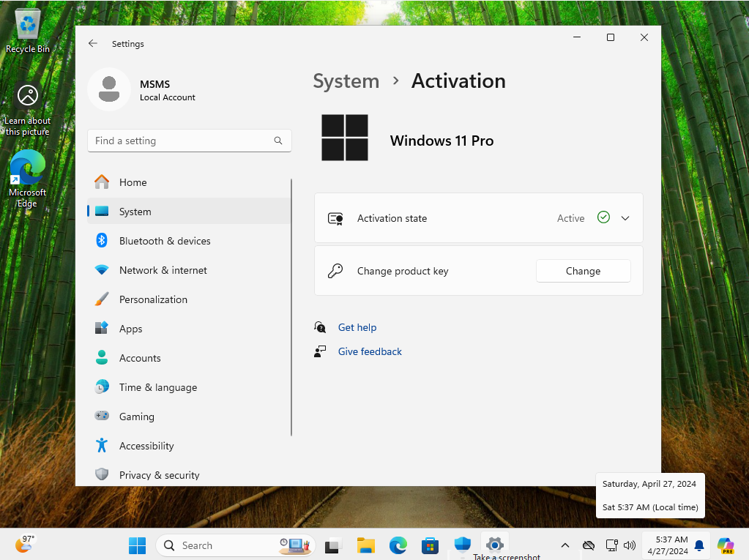Viewport: 749px width, 560px height.
Task: Click the Give feedback link
Action: (x=370, y=351)
